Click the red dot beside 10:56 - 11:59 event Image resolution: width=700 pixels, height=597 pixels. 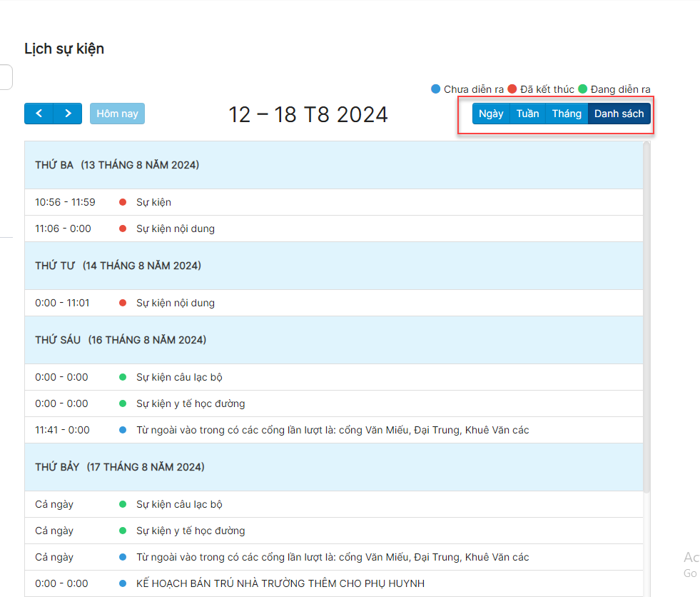pyautogui.click(x=123, y=202)
